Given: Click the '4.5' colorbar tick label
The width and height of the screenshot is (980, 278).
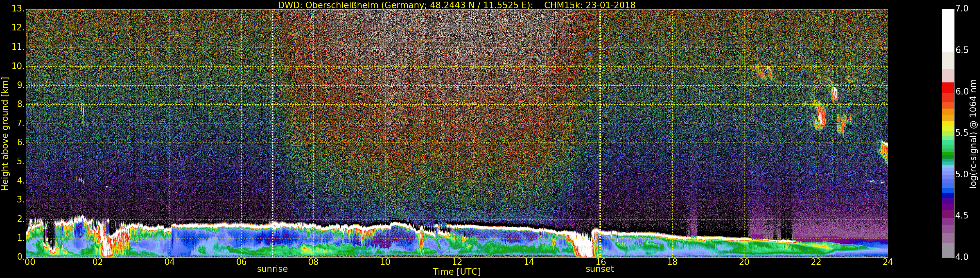Looking at the screenshot, I should pyautogui.click(x=962, y=216).
